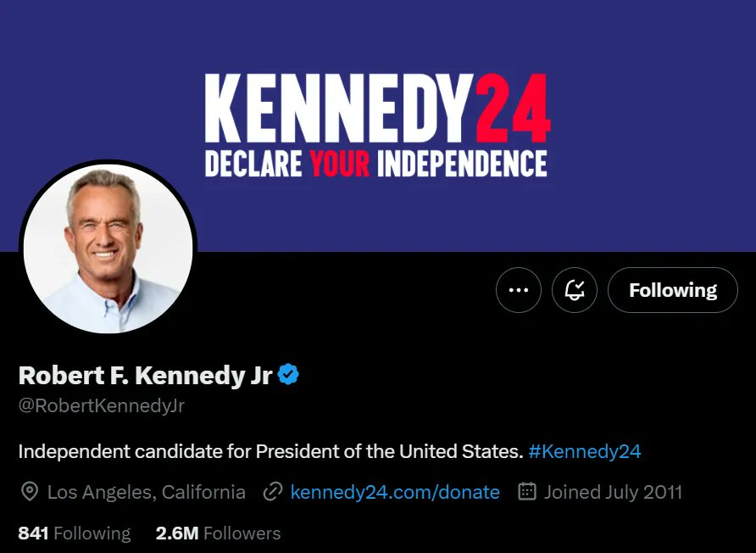Click the Robert F. Kennedy Jr display name
The height and width of the screenshot is (553, 756).
145,375
